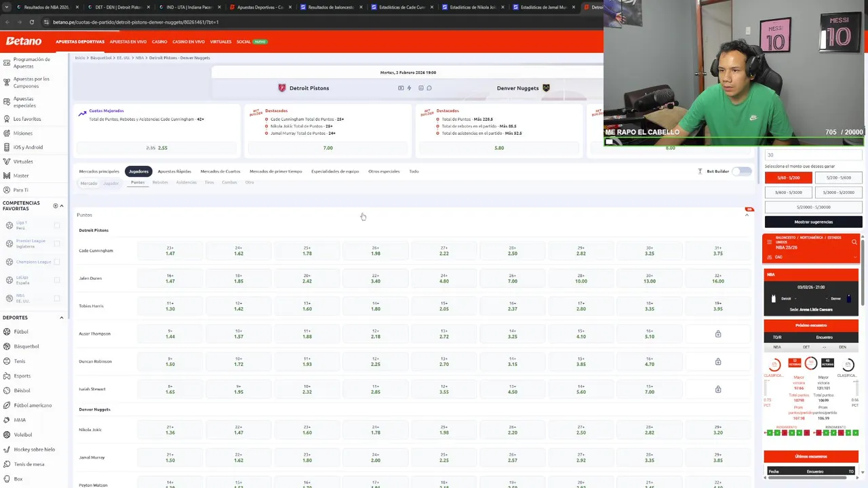Open iOS y Android in sidebar
Image resolution: width=868 pixels, height=488 pixels.
coord(28,147)
